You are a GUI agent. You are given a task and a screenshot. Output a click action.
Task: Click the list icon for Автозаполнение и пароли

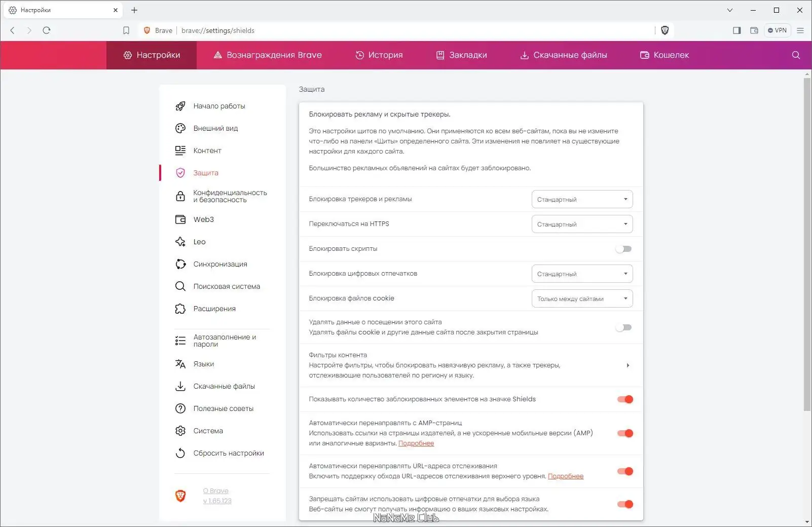click(180, 341)
